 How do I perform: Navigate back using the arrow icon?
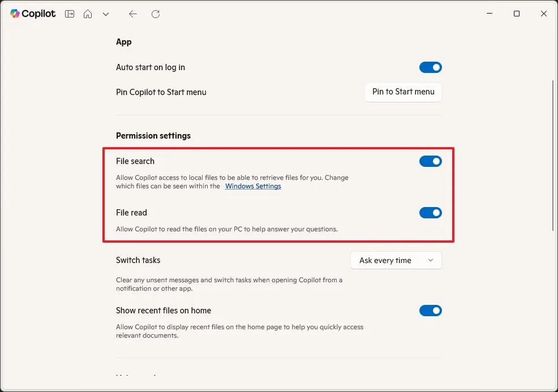pos(132,14)
